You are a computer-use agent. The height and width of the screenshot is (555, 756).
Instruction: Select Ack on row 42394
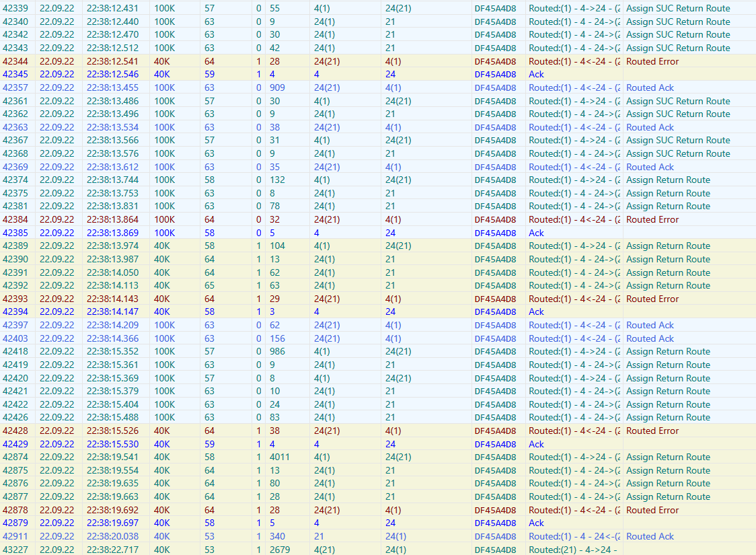point(536,311)
